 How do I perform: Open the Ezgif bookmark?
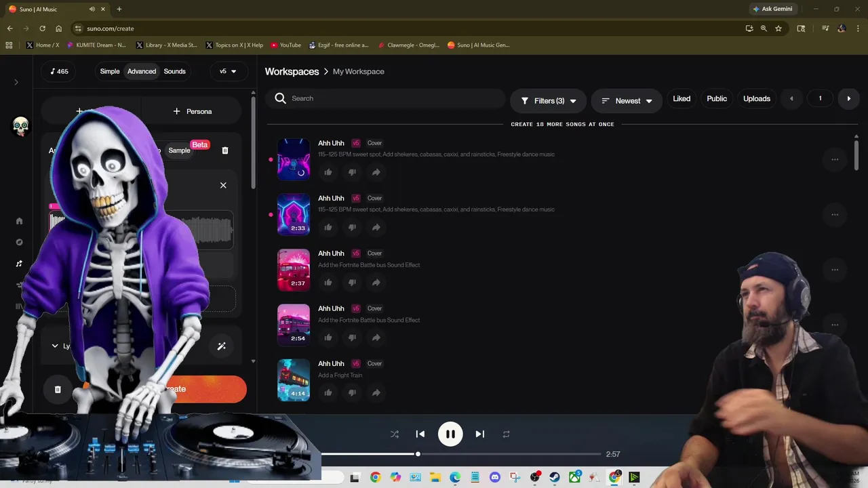338,45
